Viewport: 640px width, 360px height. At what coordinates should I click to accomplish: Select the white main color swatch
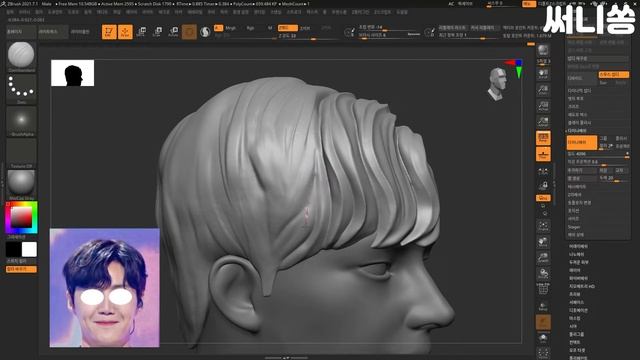(29, 249)
